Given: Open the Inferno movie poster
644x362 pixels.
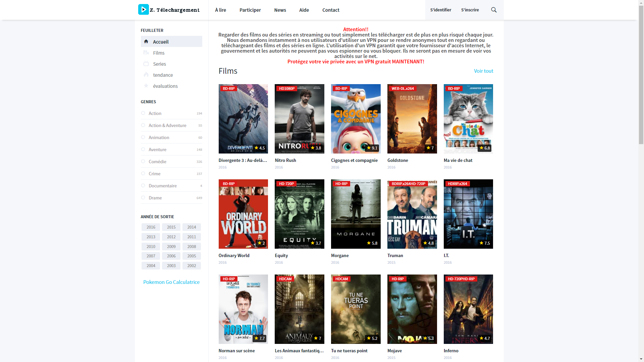Looking at the screenshot, I should pyautogui.click(x=468, y=309).
